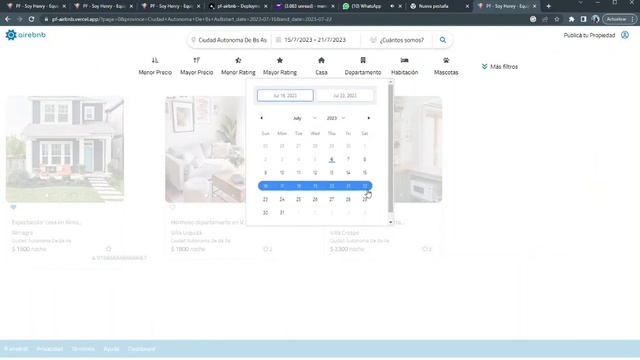
Task: Select July 31 in calendar
Action: pyautogui.click(x=282, y=213)
